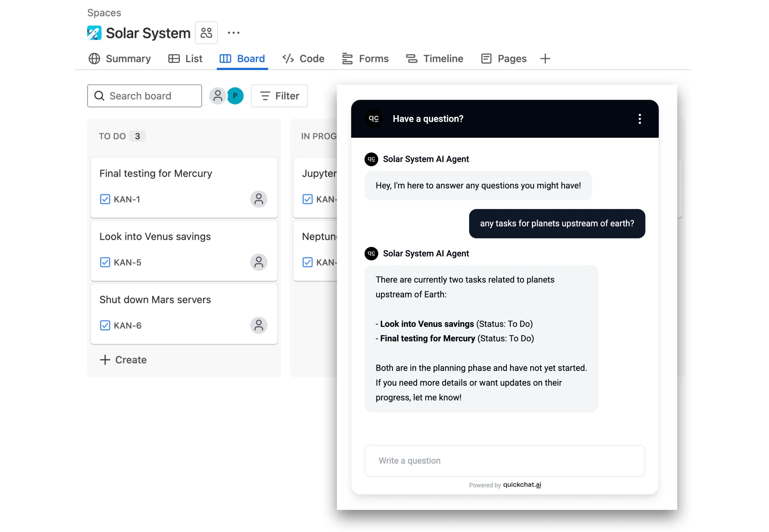Image resolution: width=769 pixels, height=532 pixels.
Task: Click Create in the To Do column
Action: pyautogui.click(x=123, y=360)
